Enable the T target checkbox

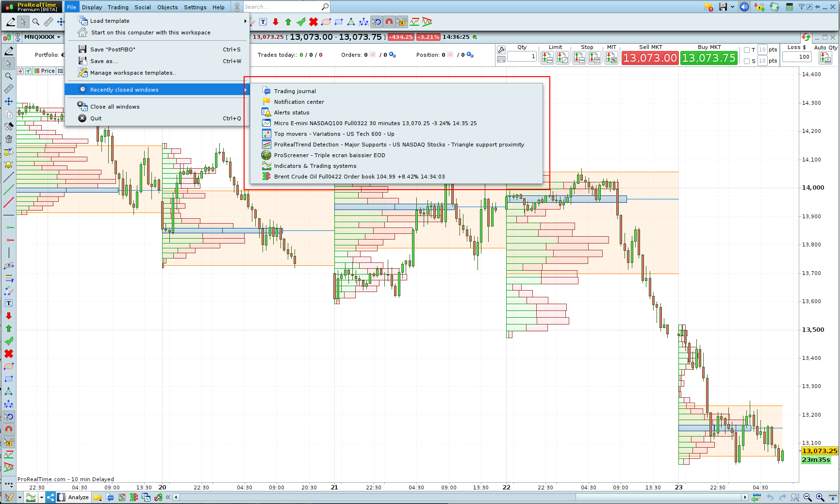(x=747, y=50)
